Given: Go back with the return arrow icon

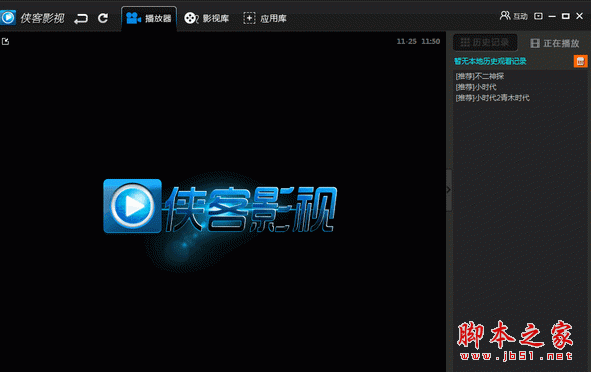Looking at the screenshot, I should pyautogui.click(x=81, y=18).
